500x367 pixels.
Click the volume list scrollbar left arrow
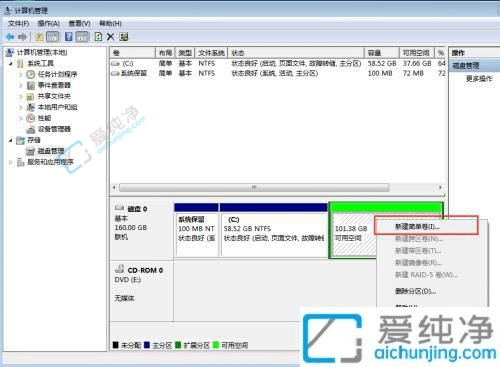[114, 187]
